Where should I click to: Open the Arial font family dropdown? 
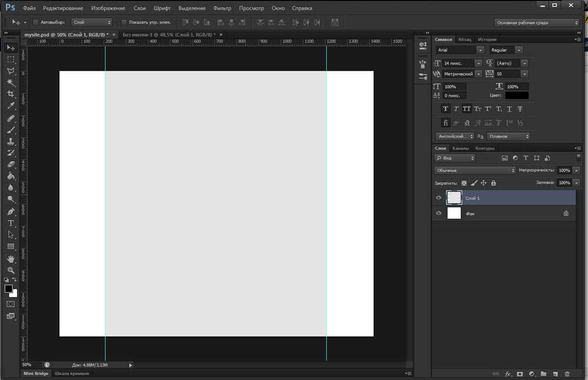click(480, 51)
